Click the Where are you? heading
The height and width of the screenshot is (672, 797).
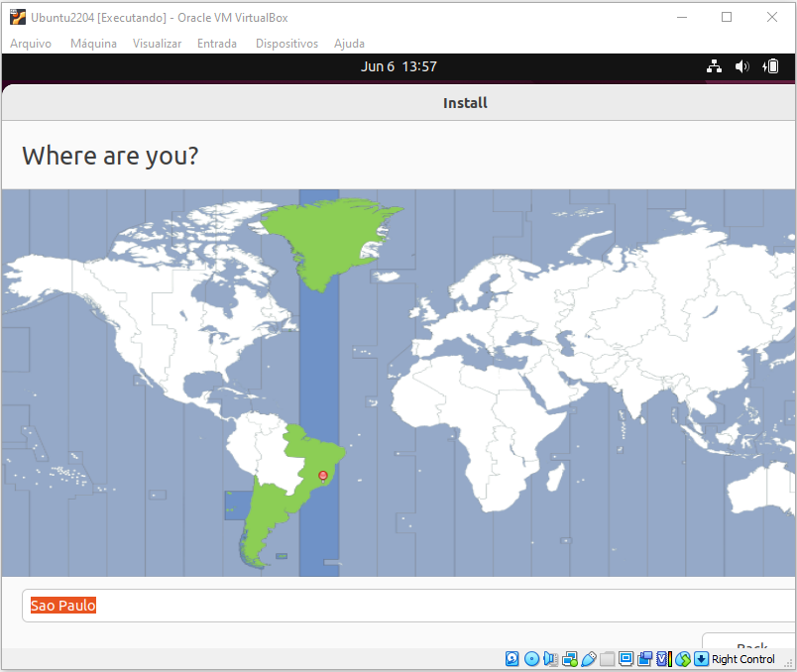click(x=110, y=156)
